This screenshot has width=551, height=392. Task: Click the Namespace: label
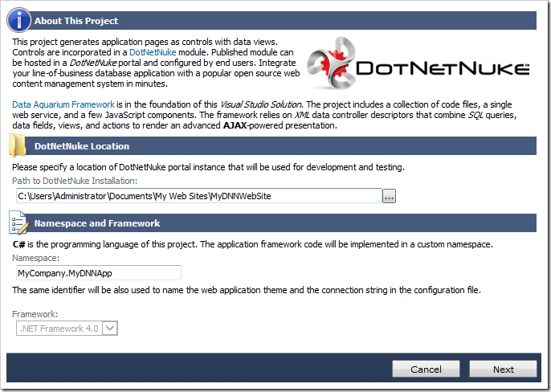tap(36, 258)
